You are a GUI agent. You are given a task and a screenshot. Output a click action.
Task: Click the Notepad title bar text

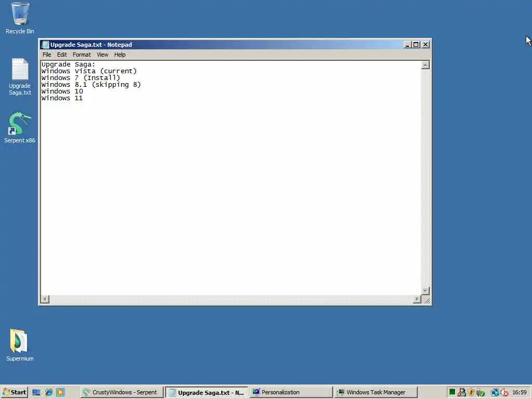[x=91, y=45]
